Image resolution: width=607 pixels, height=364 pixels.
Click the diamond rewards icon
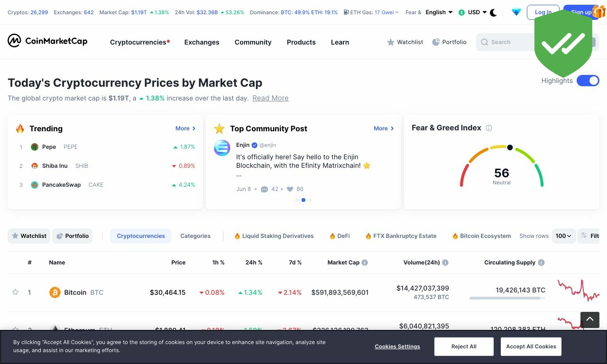tap(516, 12)
